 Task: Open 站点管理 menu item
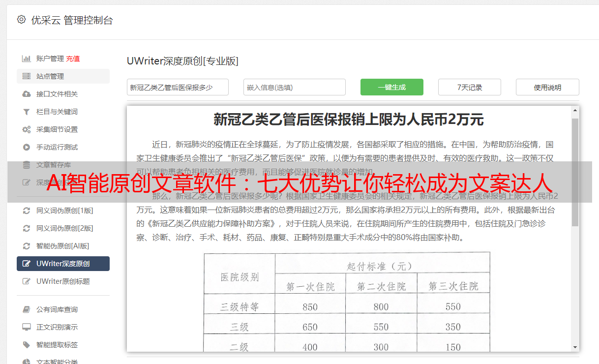[x=63, y=76]
